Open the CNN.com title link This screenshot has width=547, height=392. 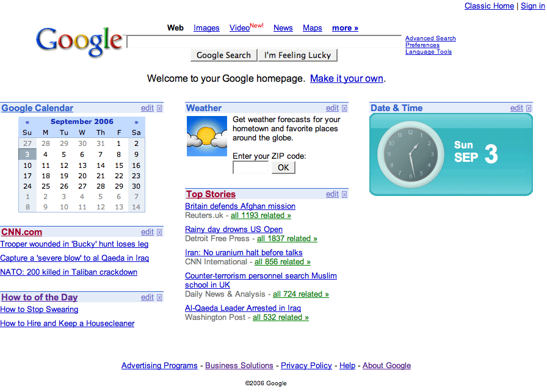[x=21, y=232]
